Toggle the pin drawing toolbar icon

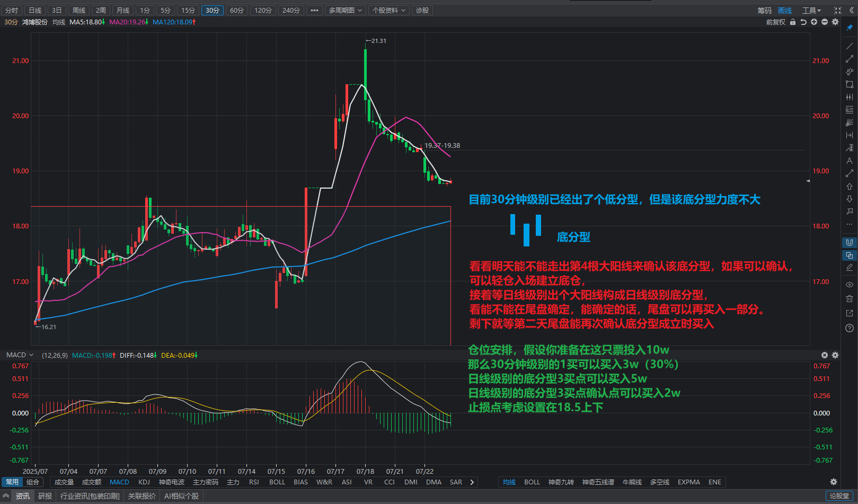coord(850,28)
